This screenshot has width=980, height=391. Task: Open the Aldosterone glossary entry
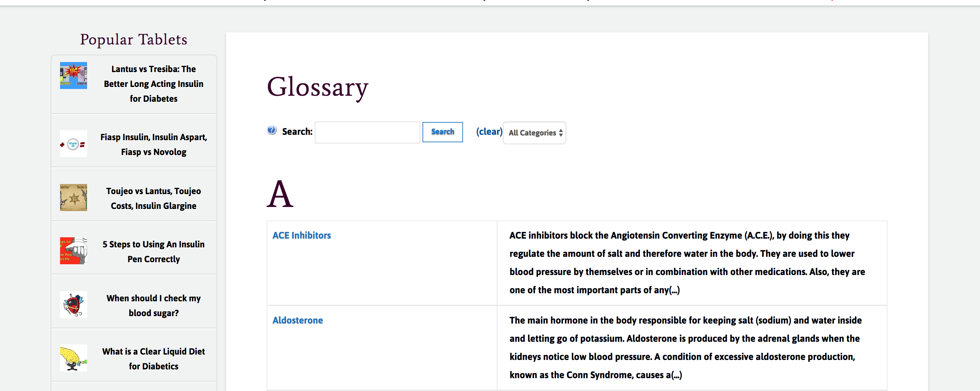(298, 320)
